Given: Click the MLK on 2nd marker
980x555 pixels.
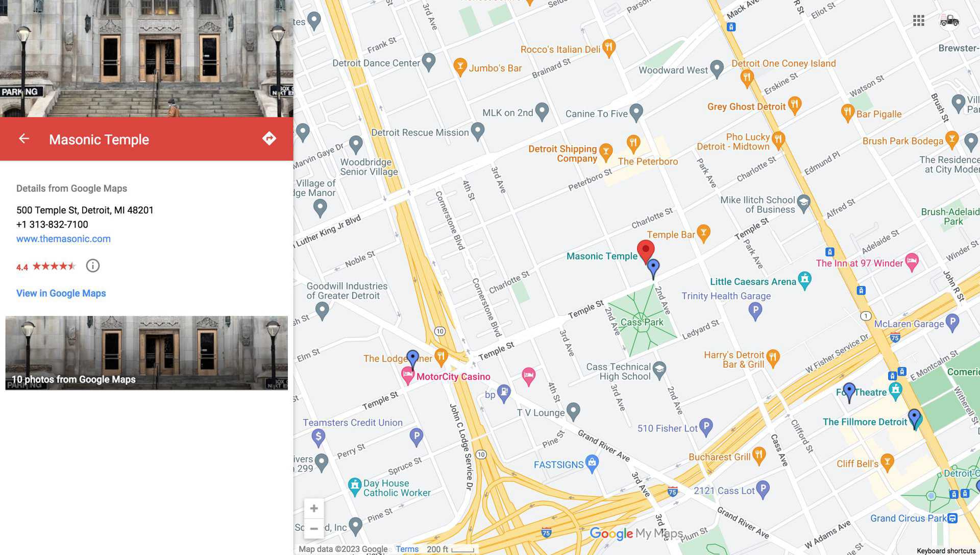Looking at the screenshot, I should tap(542, 111).
